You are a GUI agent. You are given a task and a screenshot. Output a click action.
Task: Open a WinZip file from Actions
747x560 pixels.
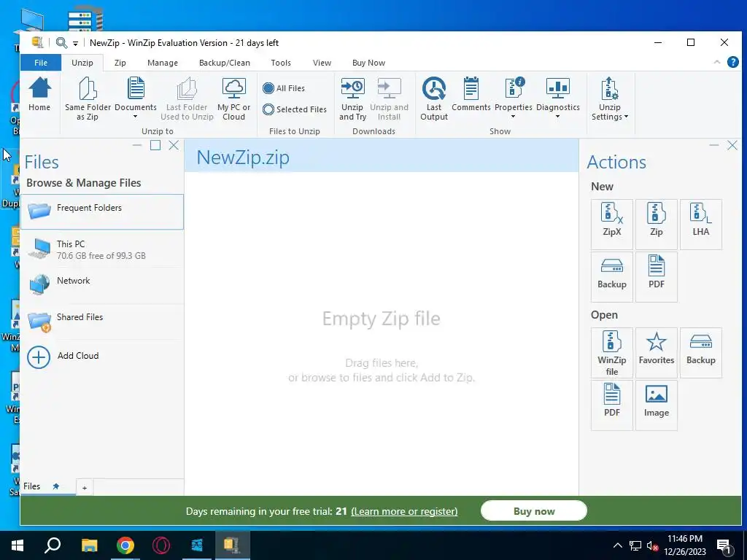(x=612, y=353)
